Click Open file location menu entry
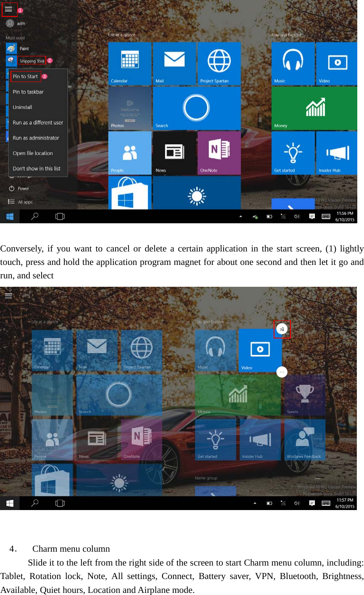Viewport: 364px width, 595px height. point(33,153)
